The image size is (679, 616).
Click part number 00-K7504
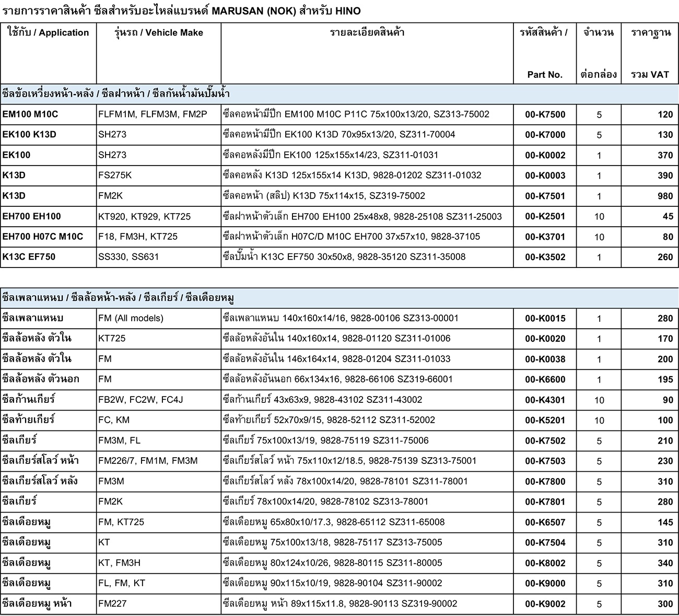point(545,542)
